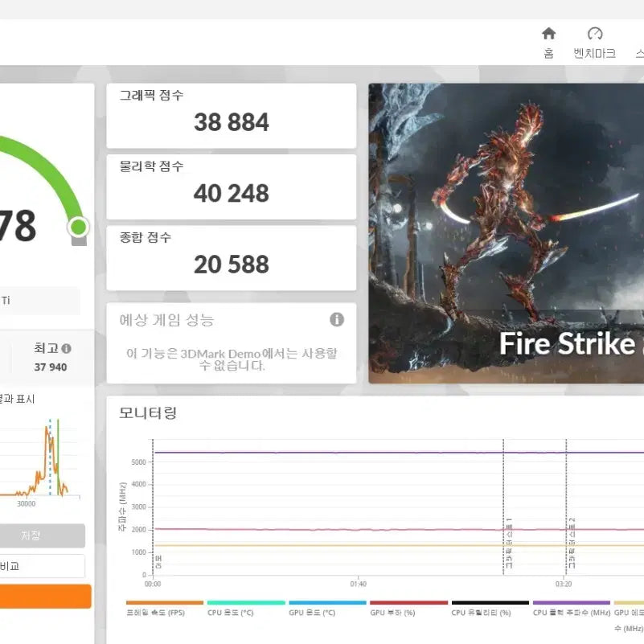
Task: Click the 5000 frequency axis label
Action: (139, 462)
